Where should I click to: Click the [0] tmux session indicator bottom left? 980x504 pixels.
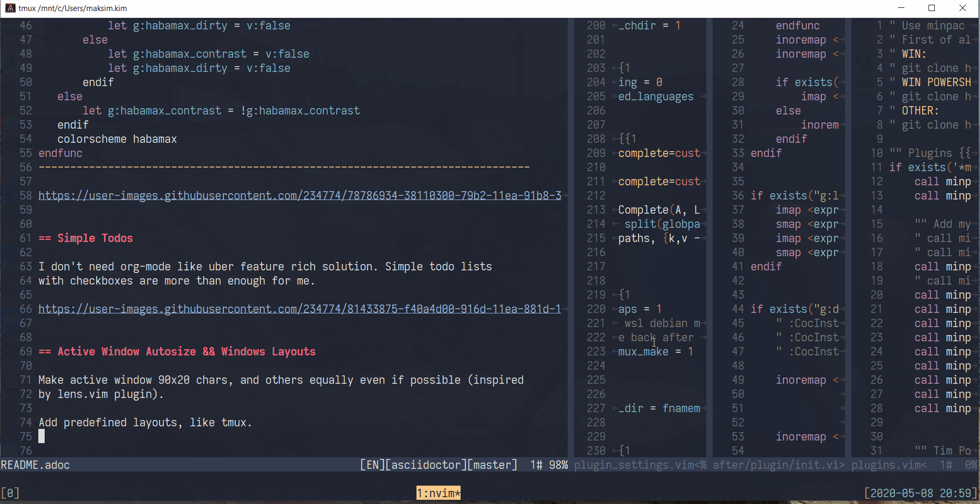(x=9, y=492)
